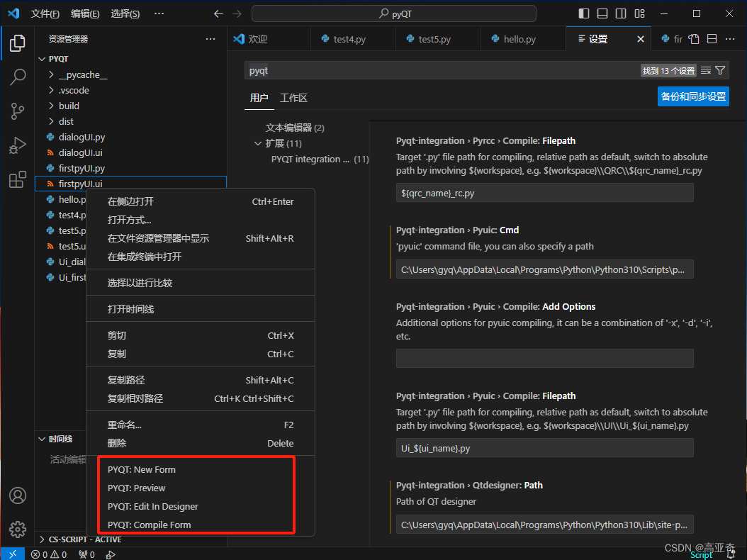This screenshot has height=560, width=747.
Task: Open the Explorer icon in activity bar
Action: [18, 43]
